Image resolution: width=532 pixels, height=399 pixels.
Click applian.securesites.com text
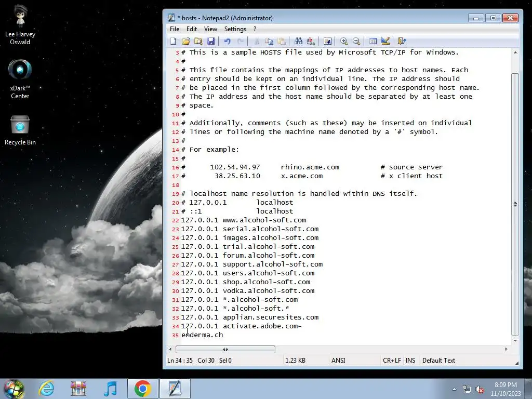[x=271, y=317]
